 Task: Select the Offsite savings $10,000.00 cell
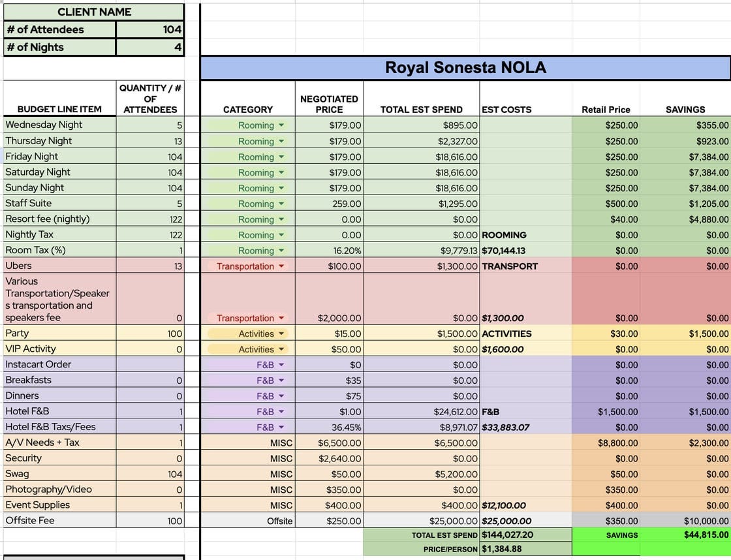click(x=685, y=521)
